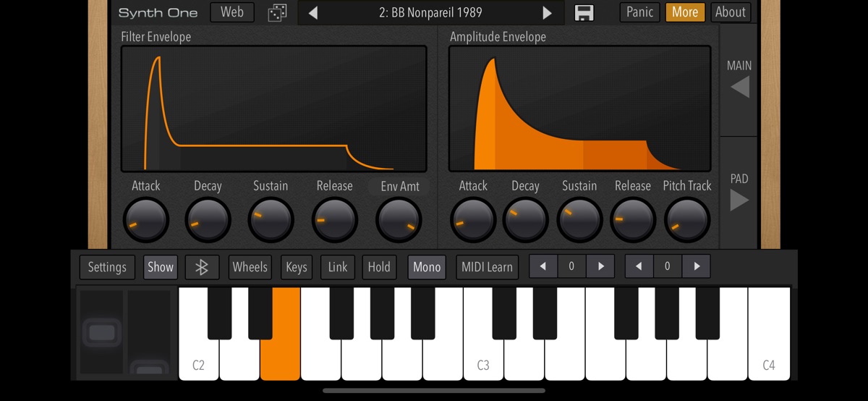
Task: Open keyboard Settings
Action: tap(107, 267)
